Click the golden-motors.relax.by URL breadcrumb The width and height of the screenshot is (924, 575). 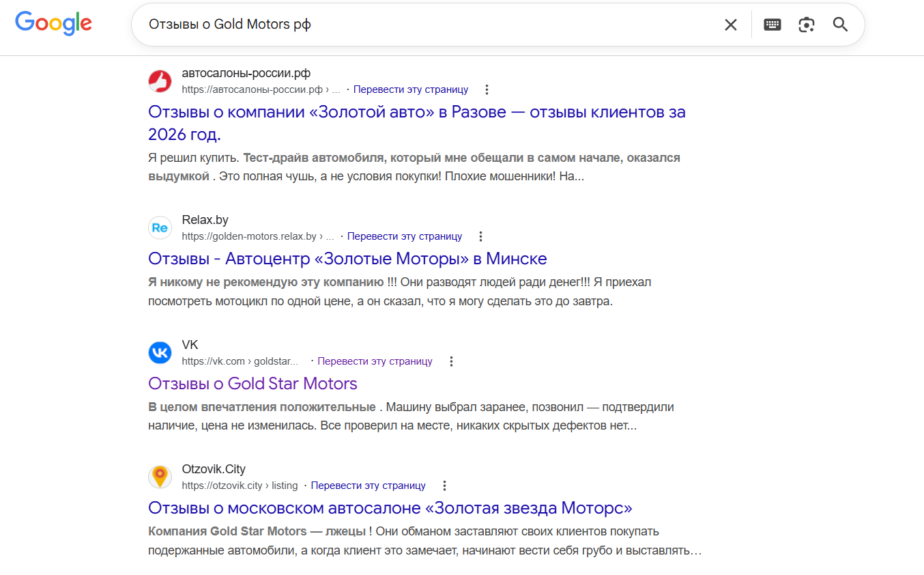pos(258,236)
